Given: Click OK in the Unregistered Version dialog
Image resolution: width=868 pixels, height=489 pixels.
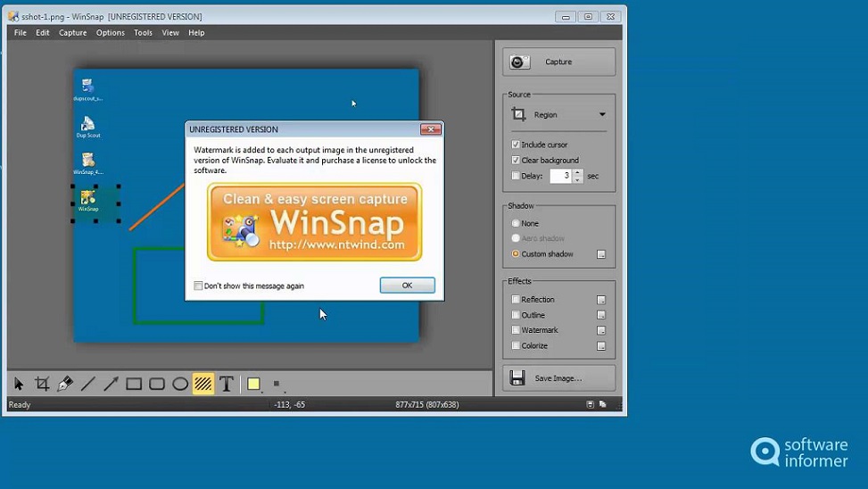Looking at the screenshot, I should [408, 286].
